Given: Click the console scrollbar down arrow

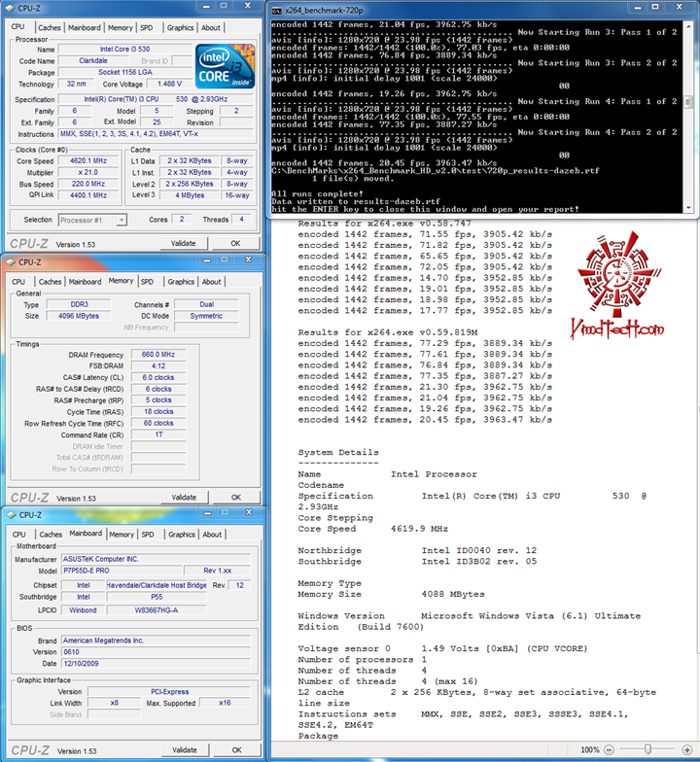Looking at the screenshot, I should click(x=688, y=208).
